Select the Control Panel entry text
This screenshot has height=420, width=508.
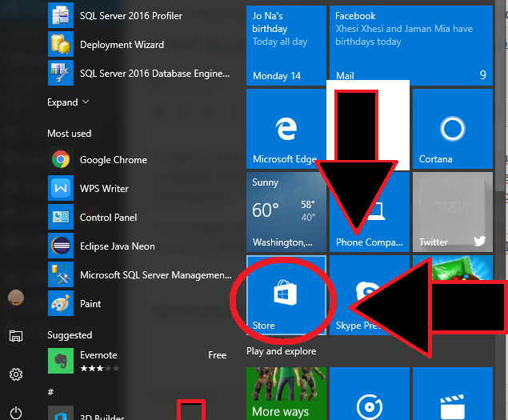(108, 217)
